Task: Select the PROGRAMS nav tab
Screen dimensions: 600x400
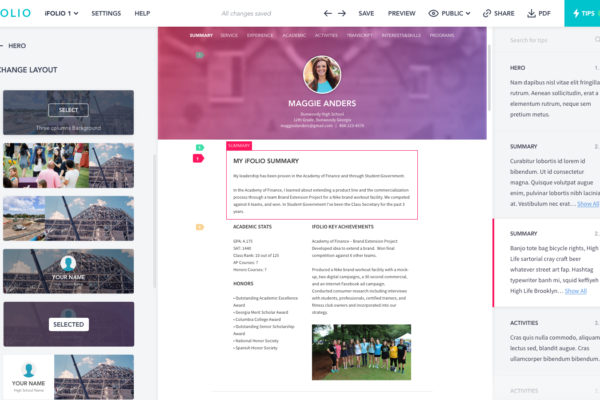Action: pos(442,35)
